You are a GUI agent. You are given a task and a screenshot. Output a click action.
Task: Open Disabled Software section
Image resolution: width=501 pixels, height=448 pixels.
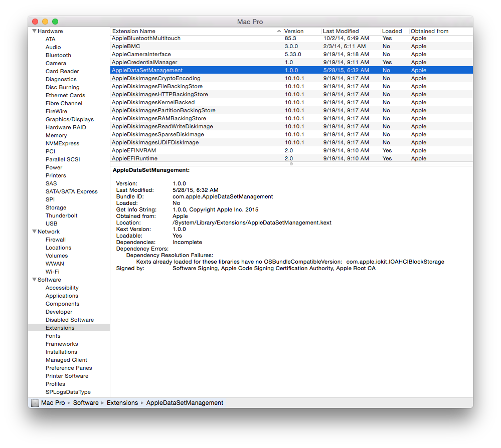[x=70, y=320]
